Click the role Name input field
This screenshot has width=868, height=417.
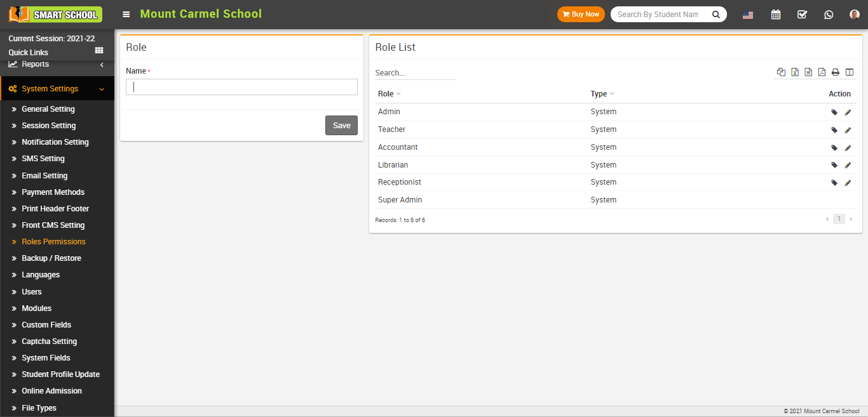pos(241,87)
